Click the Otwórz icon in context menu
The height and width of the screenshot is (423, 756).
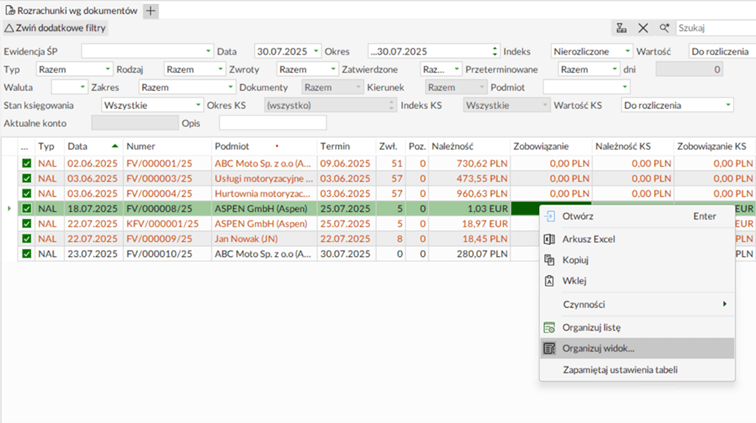pos(549,215)
